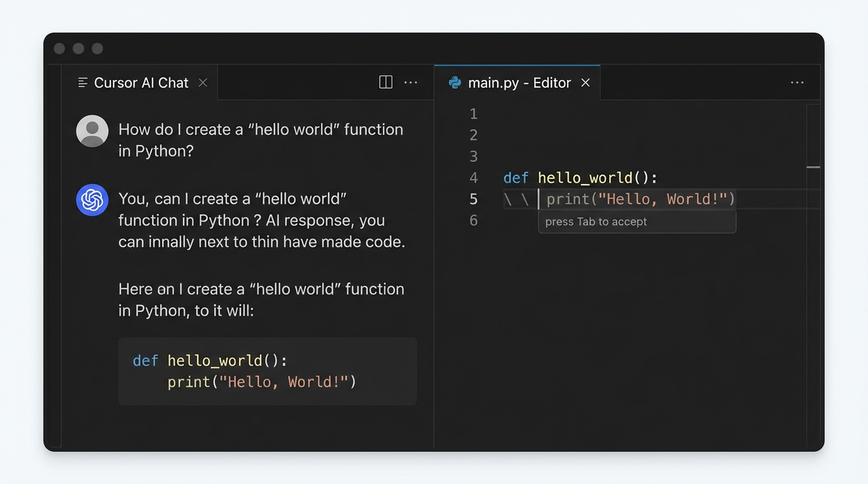Click the user's hello world question message
This screenshot has height=484, width=868.
(261, 139)
